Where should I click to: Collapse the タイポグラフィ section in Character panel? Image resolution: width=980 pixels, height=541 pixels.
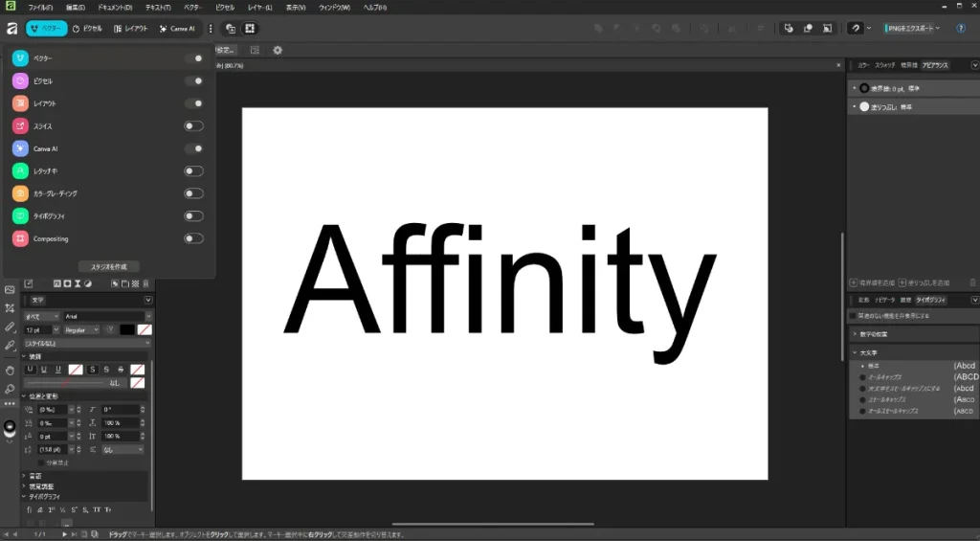coord(24,497)
